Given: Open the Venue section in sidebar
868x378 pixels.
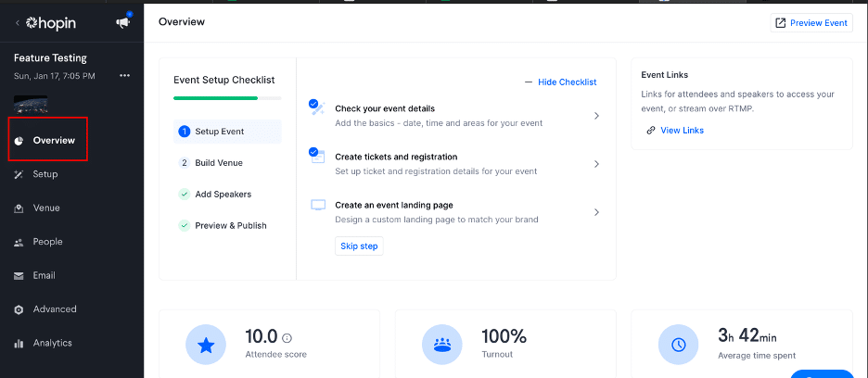Looking at the screenshot, I should [x=45, y=208].
